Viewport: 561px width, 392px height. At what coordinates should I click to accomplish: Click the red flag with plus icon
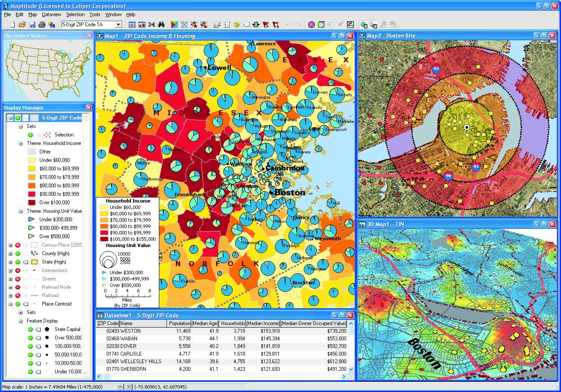[x=266, y=25]
